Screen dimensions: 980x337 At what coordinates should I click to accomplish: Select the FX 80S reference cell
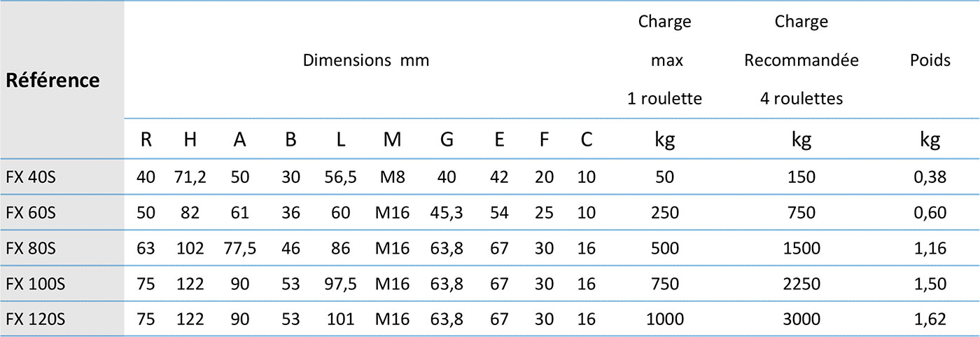click(30, 248)
